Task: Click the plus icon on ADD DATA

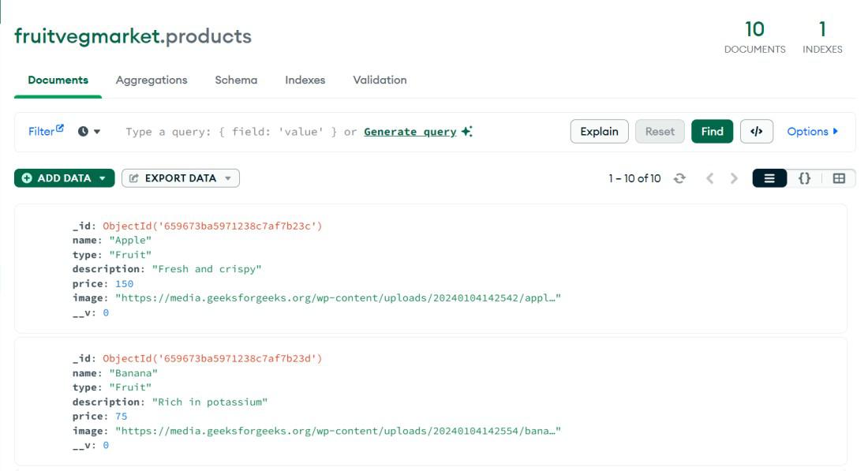Action: (27, 178)
